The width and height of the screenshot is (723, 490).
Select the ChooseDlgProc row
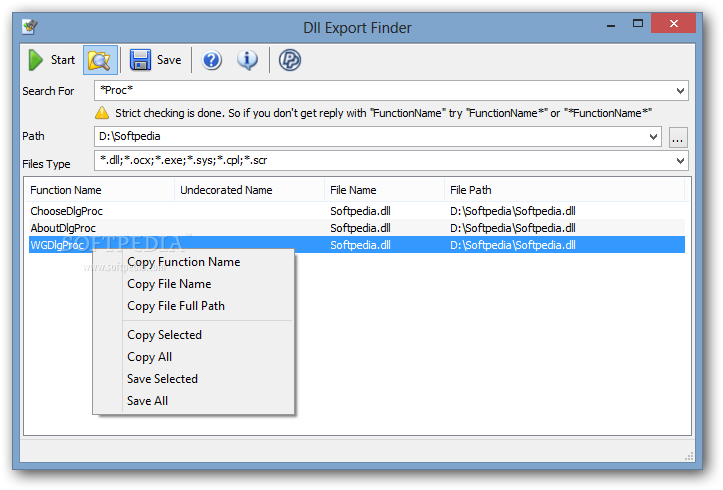(x=357, y=211)
